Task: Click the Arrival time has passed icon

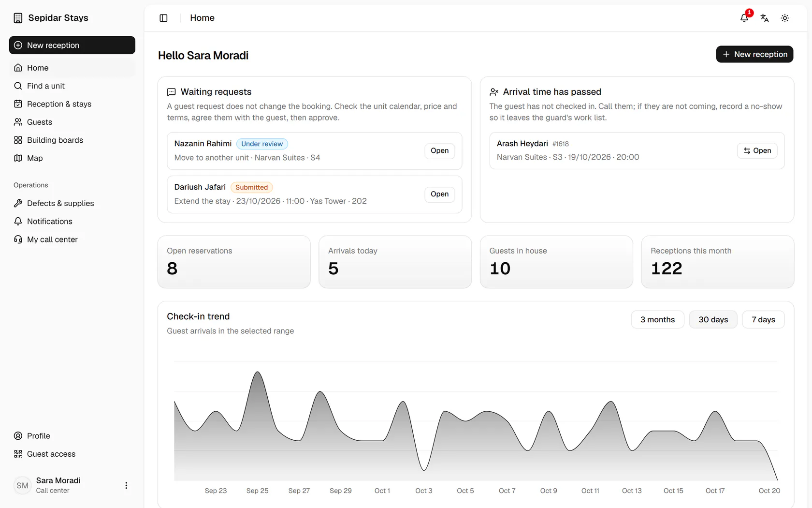Action: coord(493,92)
